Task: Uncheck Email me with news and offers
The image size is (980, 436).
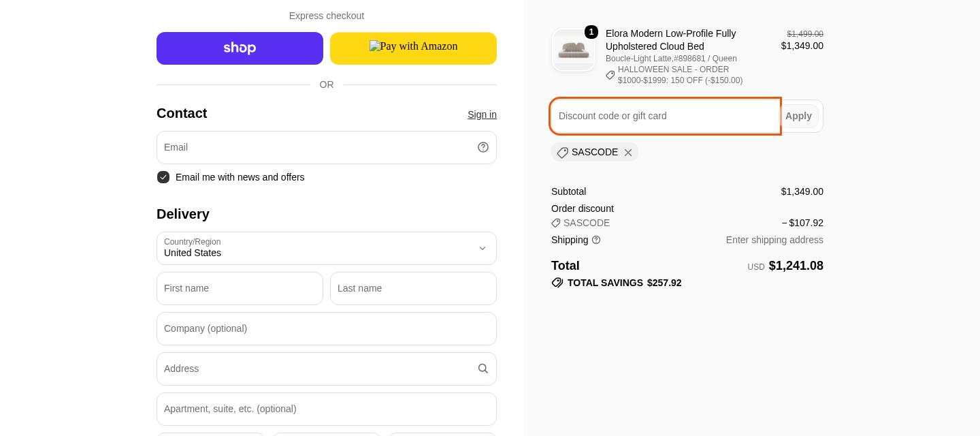Action: [x=163, y=177]
